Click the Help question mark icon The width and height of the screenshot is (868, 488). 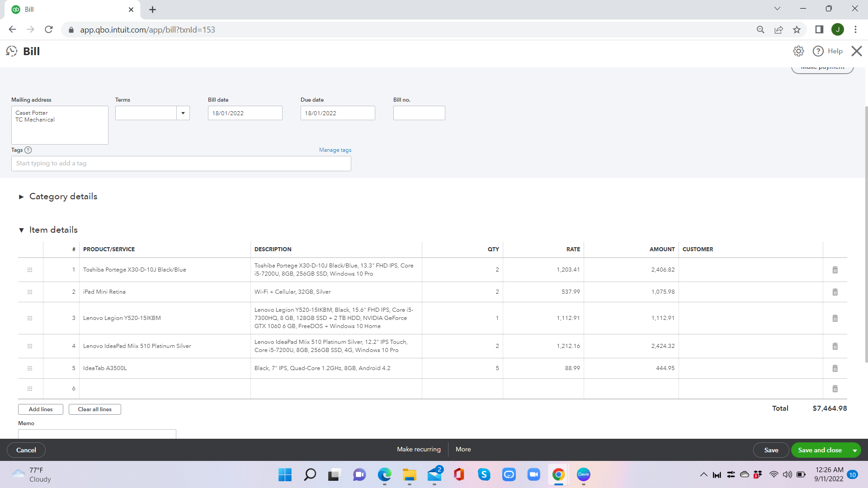[x=818, y=51]
